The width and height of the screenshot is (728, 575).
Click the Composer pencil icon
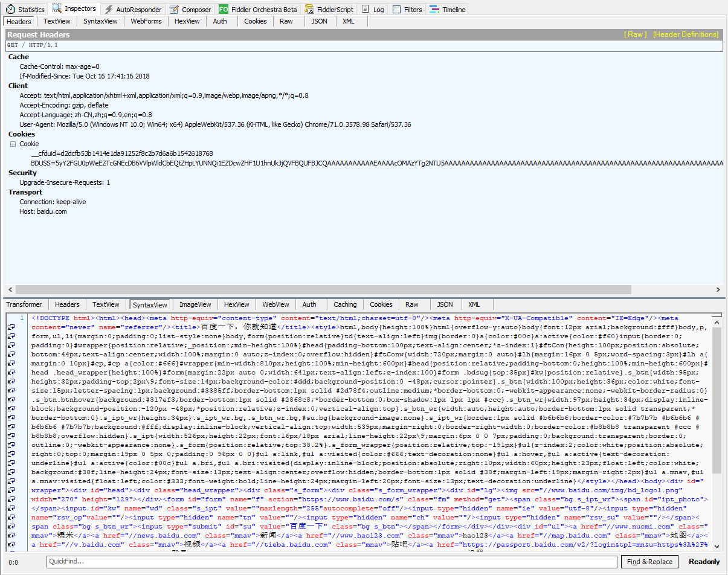coord(174,10)
